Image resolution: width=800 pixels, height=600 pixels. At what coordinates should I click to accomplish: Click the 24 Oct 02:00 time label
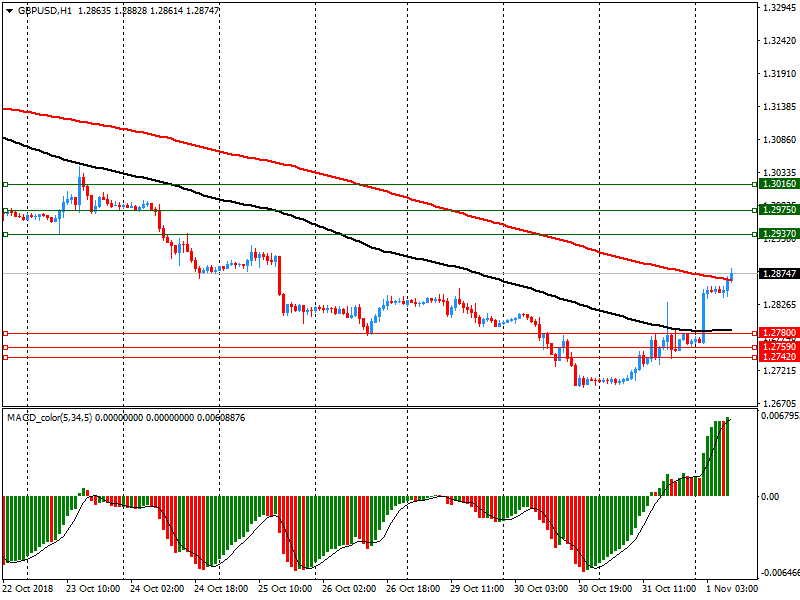[157, 589]
